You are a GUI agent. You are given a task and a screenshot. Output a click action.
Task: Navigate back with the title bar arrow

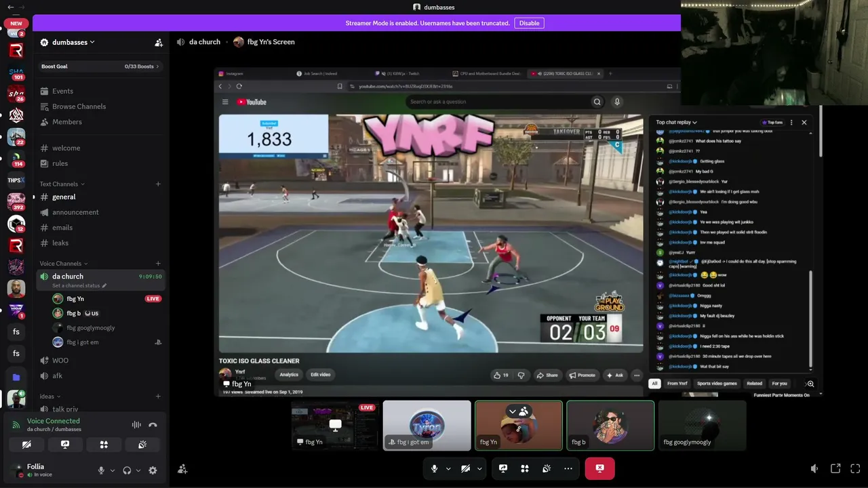tap(10, 7)
